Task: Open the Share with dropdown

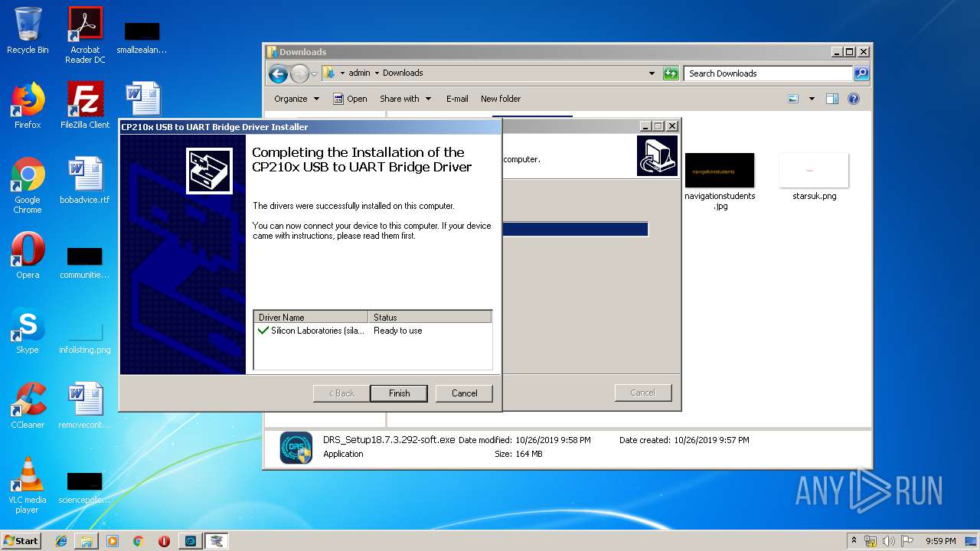Action: [406, 99]
